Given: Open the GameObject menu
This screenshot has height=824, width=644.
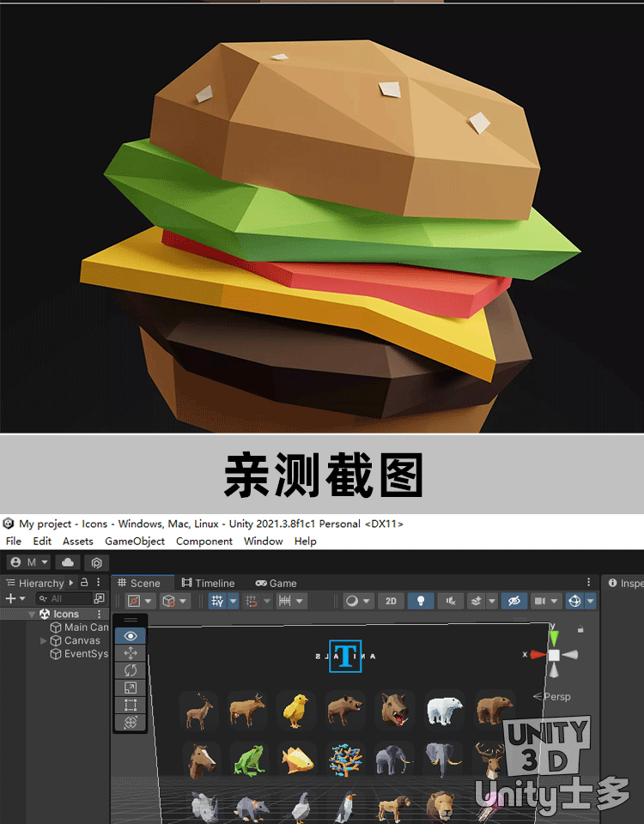Looking at the screenshot, I should (135, 542).
